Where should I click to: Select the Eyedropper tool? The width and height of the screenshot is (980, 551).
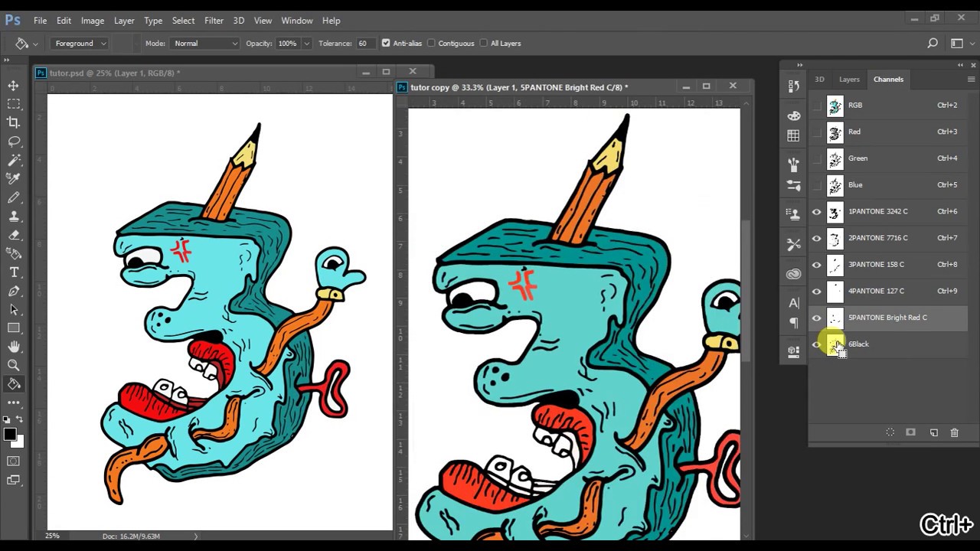coord(14,178)
